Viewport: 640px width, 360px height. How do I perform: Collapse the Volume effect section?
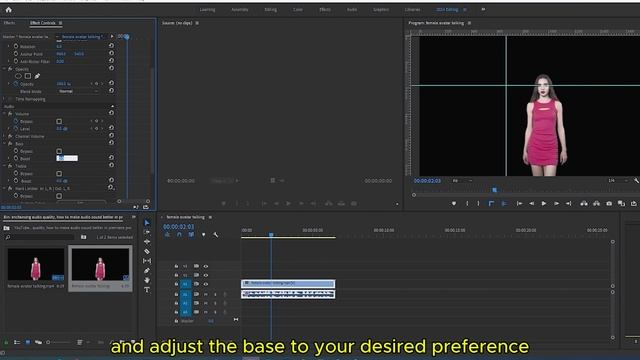(x=4, y=113)
